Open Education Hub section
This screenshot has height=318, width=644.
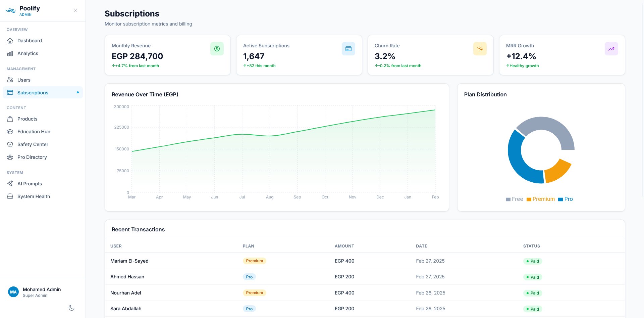[43, 132]
